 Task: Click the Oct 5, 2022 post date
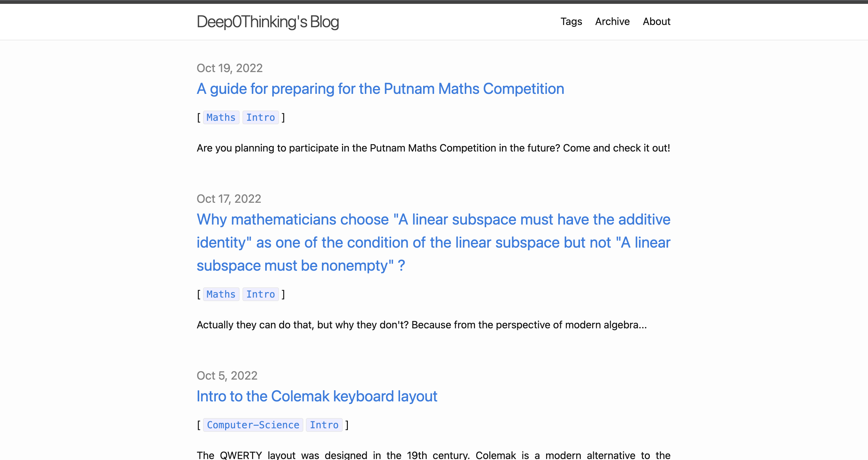[227, 375]
